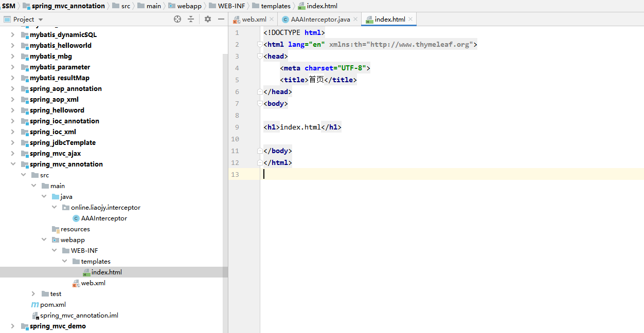Click the AAAInterceptor class icon in tree
The width and height of the screenshot is (644, 333).
(76, 218)
